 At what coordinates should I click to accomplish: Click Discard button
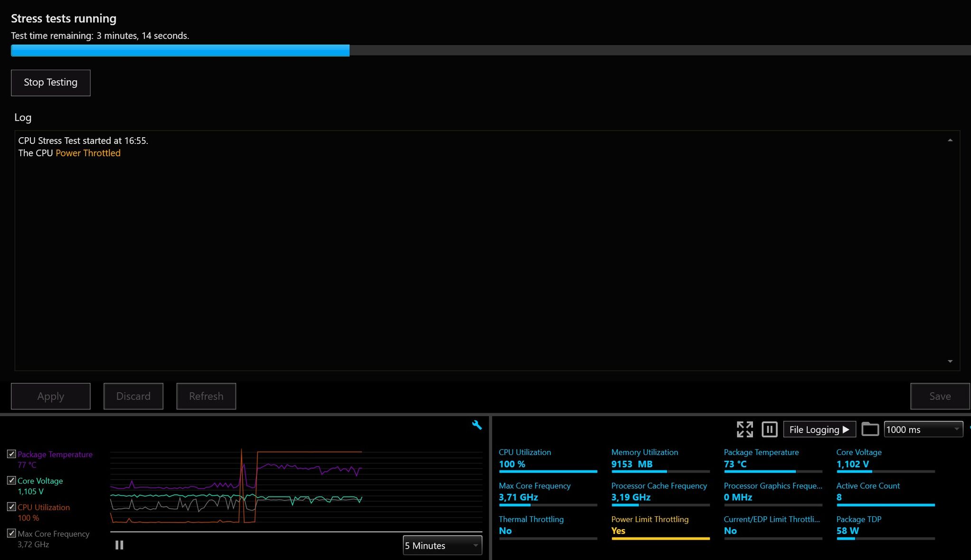pos(133,396)
